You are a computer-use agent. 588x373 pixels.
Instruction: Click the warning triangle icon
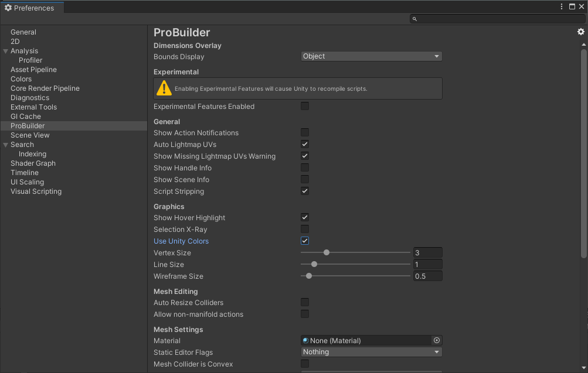click(164, 88)
